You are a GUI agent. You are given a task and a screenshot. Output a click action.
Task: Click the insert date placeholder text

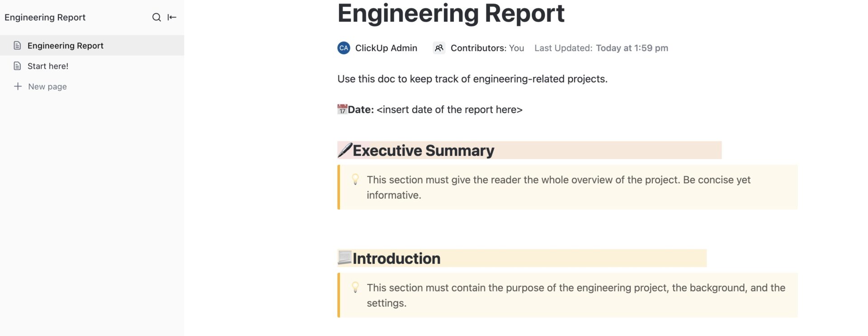tap(449, 109)
